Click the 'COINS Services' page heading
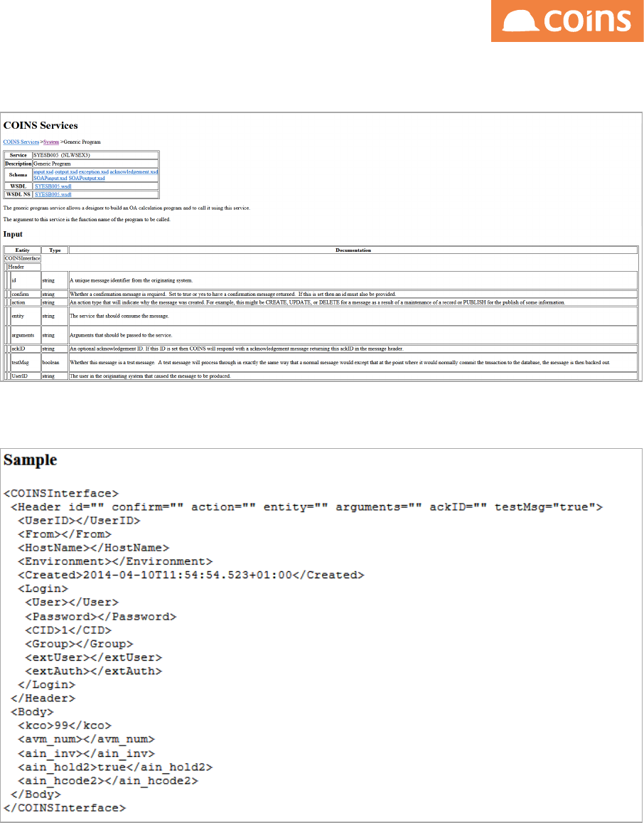Image resolution: width=644 pixels, height=823 pixels. pos(41,125)
